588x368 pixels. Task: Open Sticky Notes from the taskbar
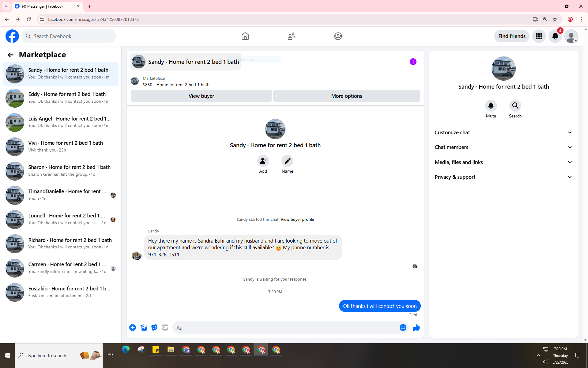coord(156,350)
